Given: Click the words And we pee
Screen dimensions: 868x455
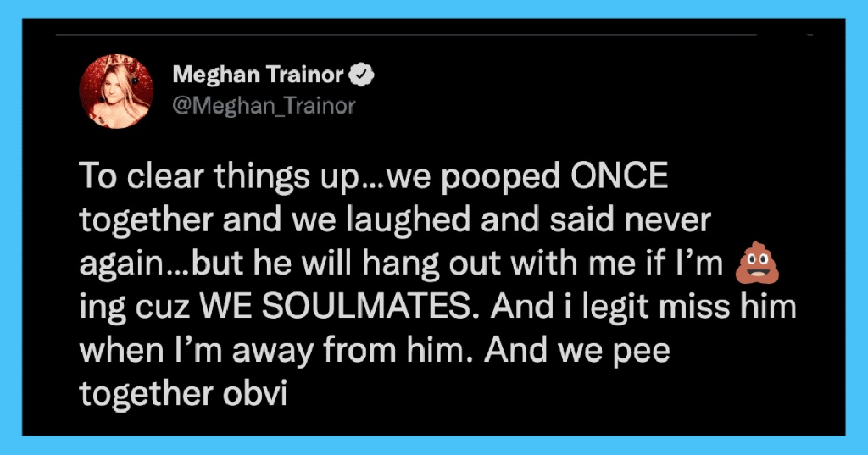Looking at the screenshot, I should pos(576,352).
